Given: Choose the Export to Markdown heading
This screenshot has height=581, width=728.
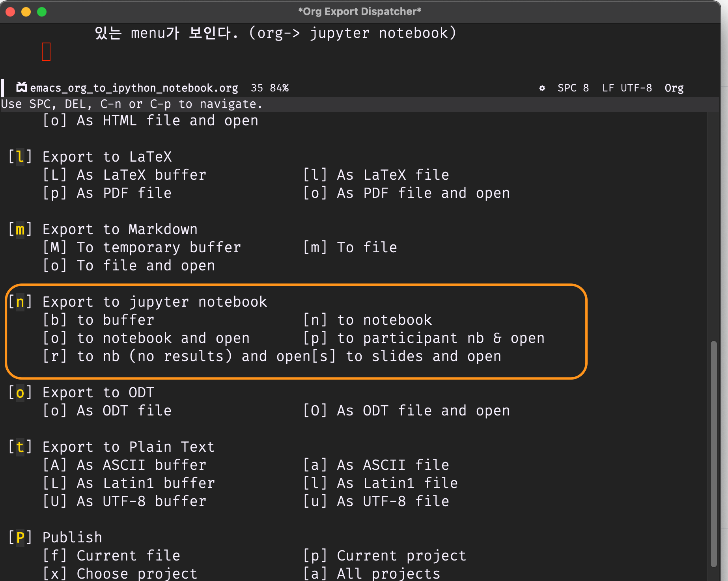Looking at the screenshot, I should 119,229.
